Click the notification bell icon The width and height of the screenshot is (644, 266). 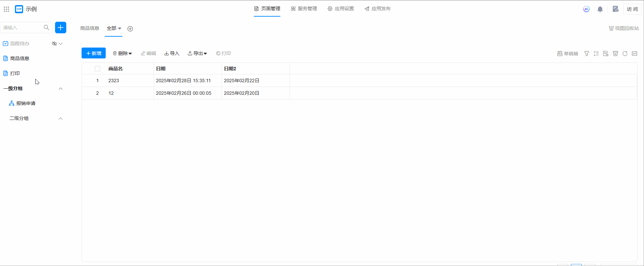(x=600, y=9)
